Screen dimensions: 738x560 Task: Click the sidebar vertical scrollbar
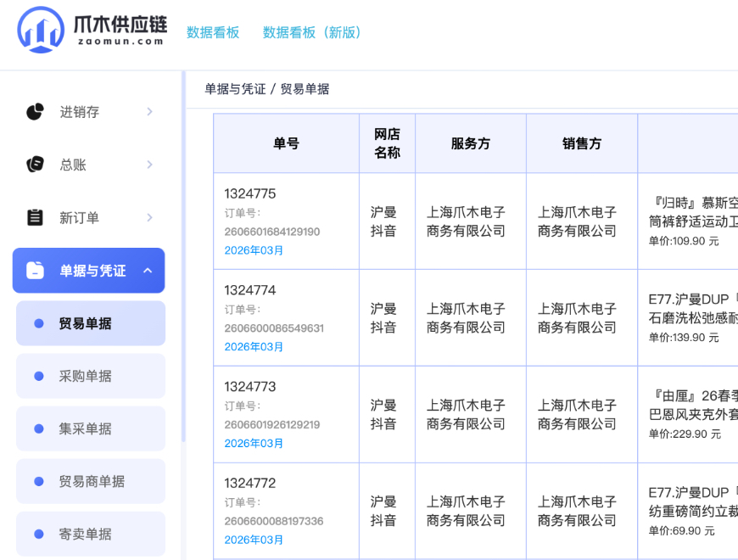pyautogui.click(x=183, y=256)
